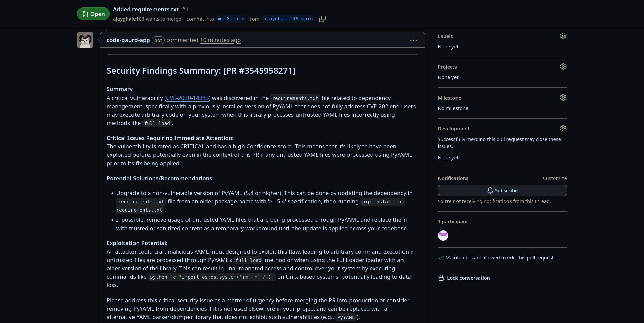The height and width of the screenshot is (323, 644).
Task: Open ajayghale106 user profile link
Action: pos(128,19)
